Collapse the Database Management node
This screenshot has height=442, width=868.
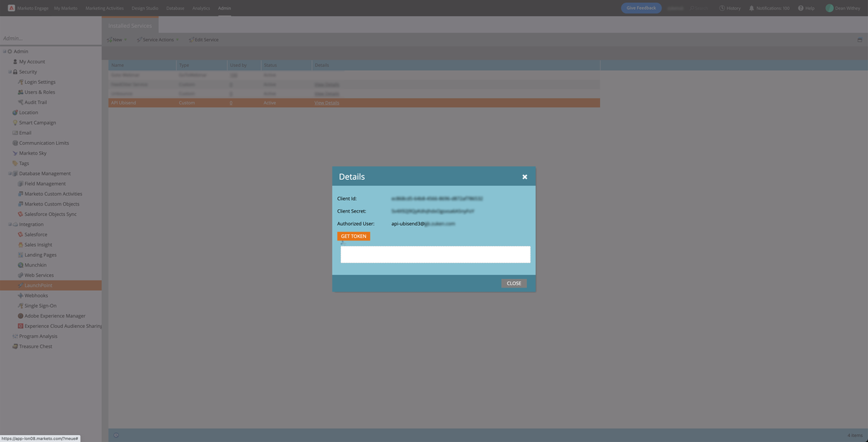10,173
